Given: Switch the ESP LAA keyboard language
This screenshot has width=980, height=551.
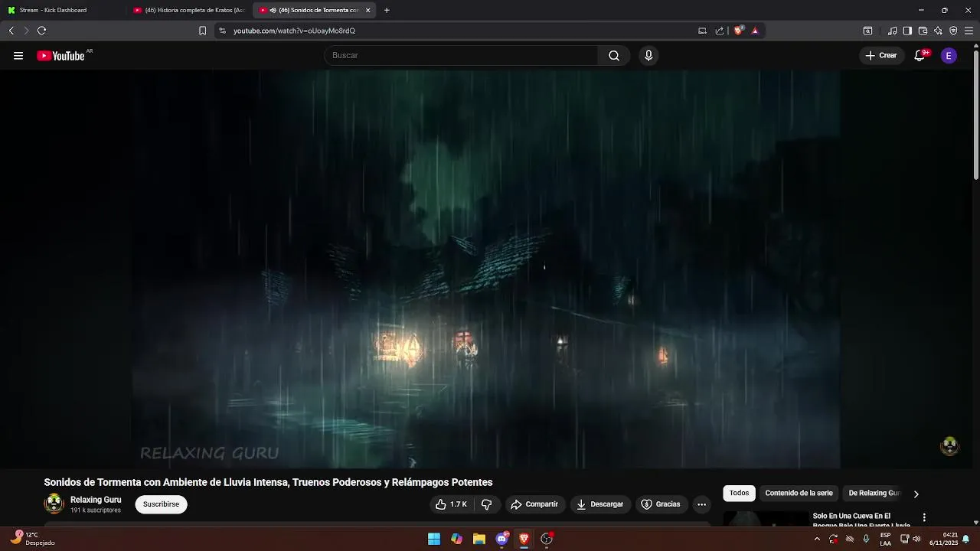Looking at the screenshot, I should point(885,539).
